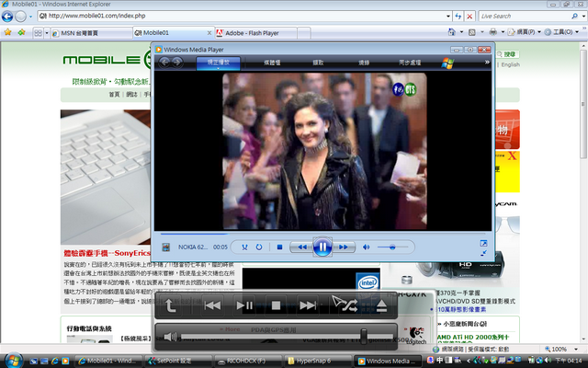Image resolution: width=588 pixels, height=368 pixels.
Task: Open the zoom level 100% dropdown
Action: [x=576, y=350]
